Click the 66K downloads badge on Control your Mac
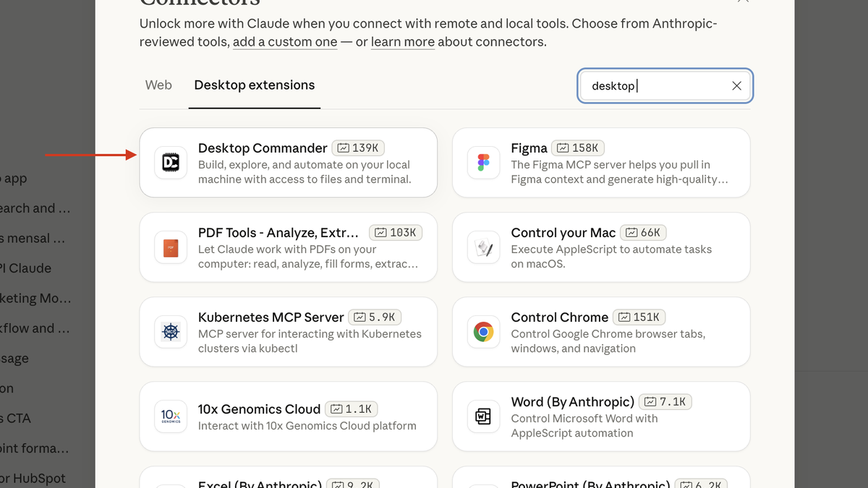Image resolution: width=868 pixels, height=488 pixels. click(643, 233)
